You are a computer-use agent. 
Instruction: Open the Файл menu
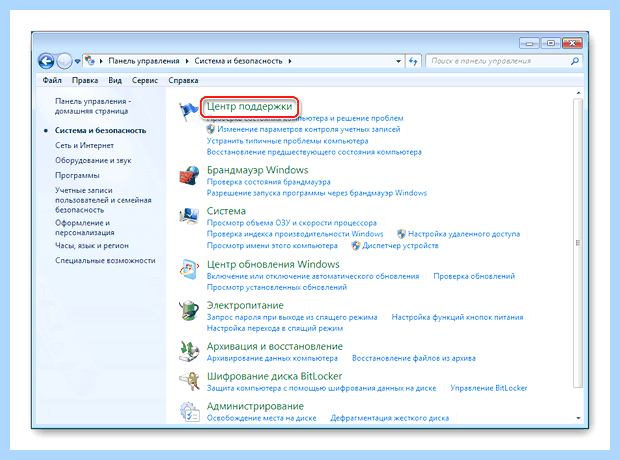52,80
